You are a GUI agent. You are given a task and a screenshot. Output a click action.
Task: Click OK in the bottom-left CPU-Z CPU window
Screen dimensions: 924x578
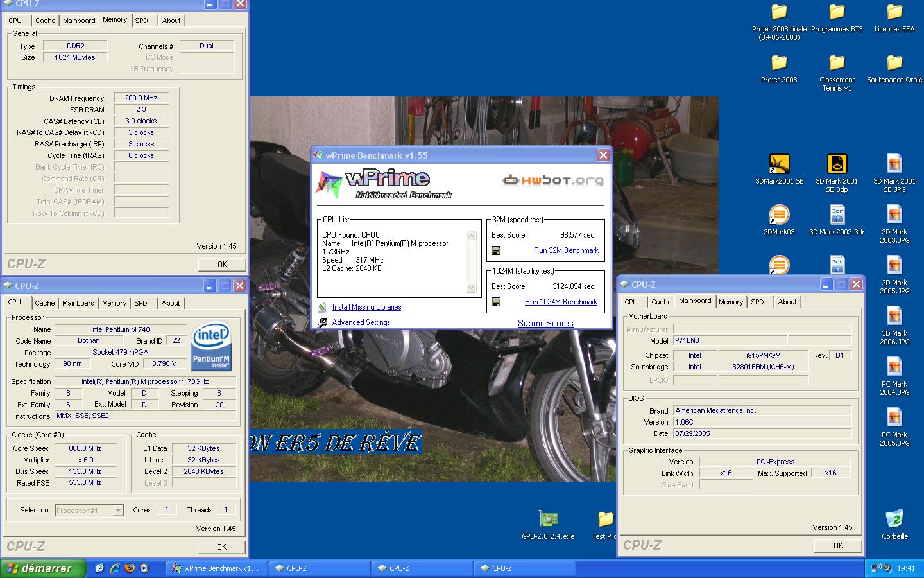[222, 547]
